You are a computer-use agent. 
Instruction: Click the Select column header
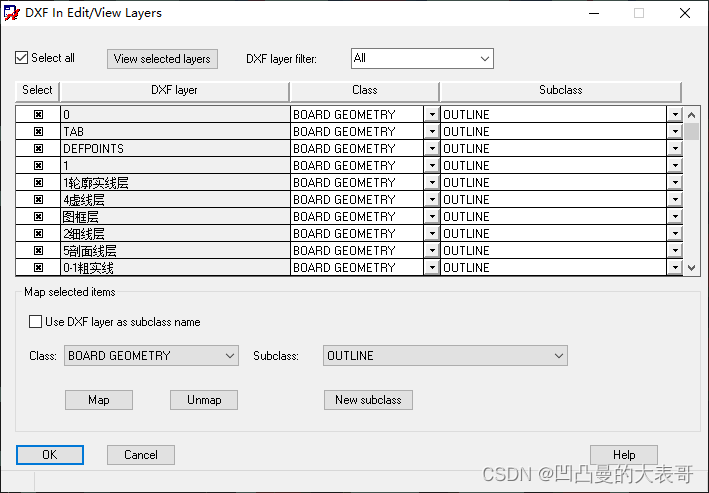coord(38,90)
